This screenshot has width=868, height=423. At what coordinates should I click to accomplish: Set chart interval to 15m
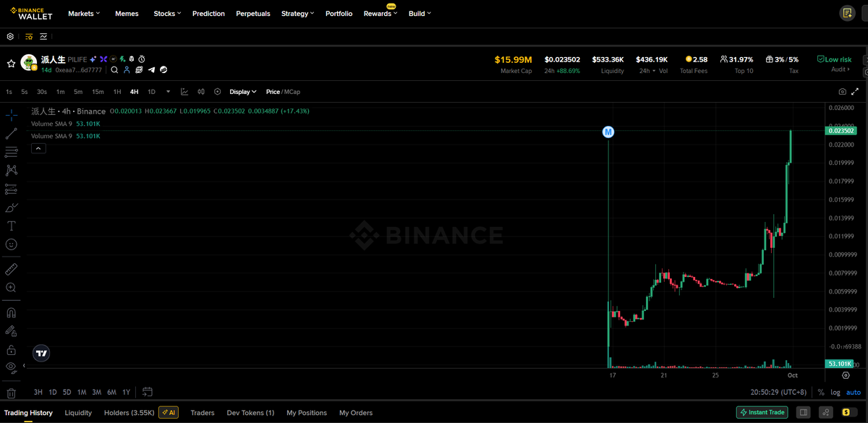point(98,92)
